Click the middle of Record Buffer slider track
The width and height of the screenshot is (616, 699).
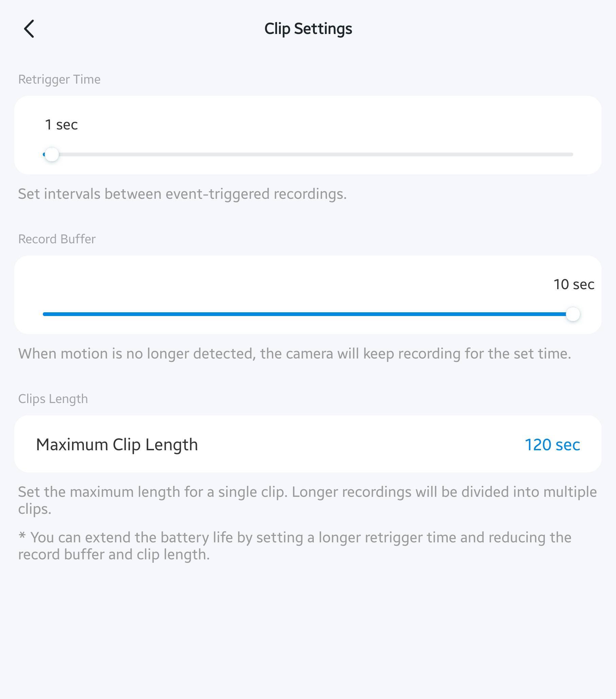point(308,314)
